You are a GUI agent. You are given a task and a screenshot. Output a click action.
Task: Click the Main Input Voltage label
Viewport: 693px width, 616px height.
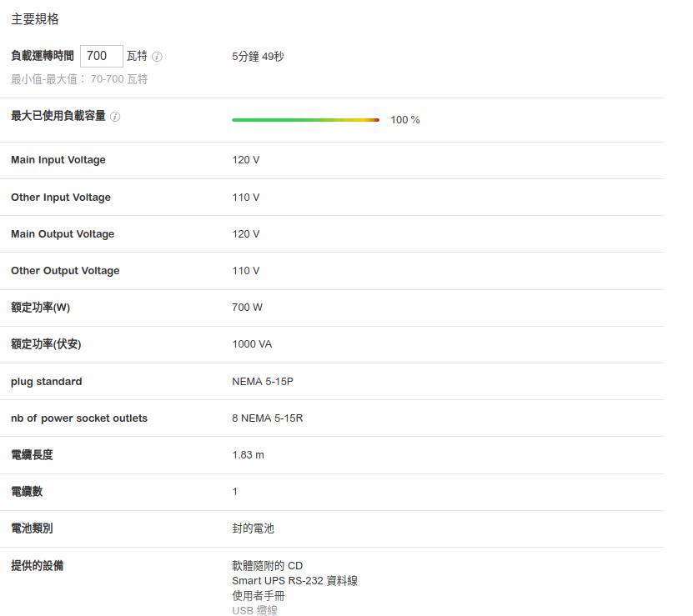[58, 160]
